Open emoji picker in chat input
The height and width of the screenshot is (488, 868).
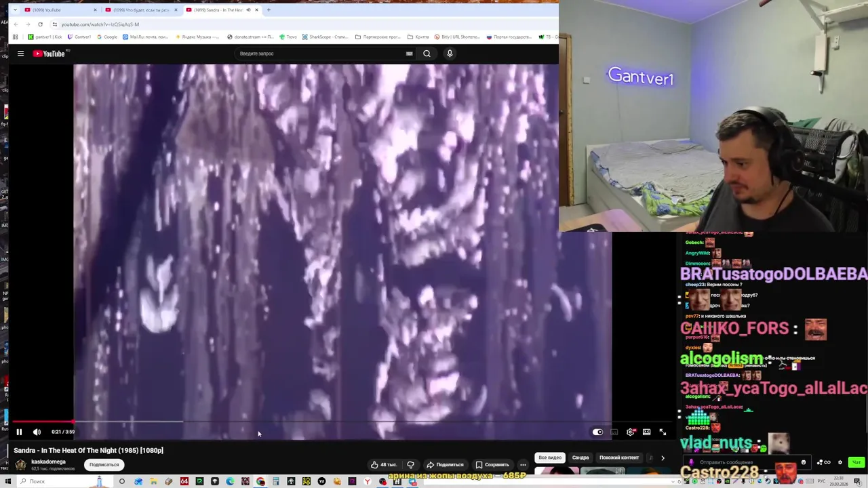(x=803, y=462)
